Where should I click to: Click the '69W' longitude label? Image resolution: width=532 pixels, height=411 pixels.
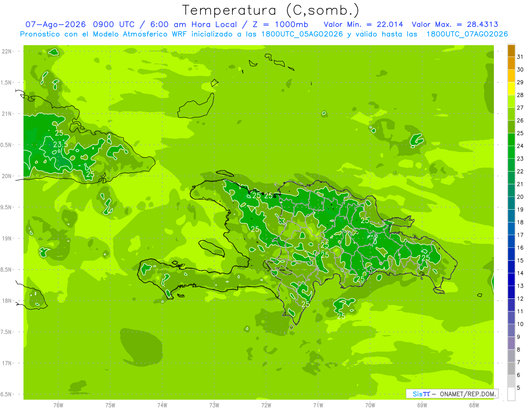422,405
